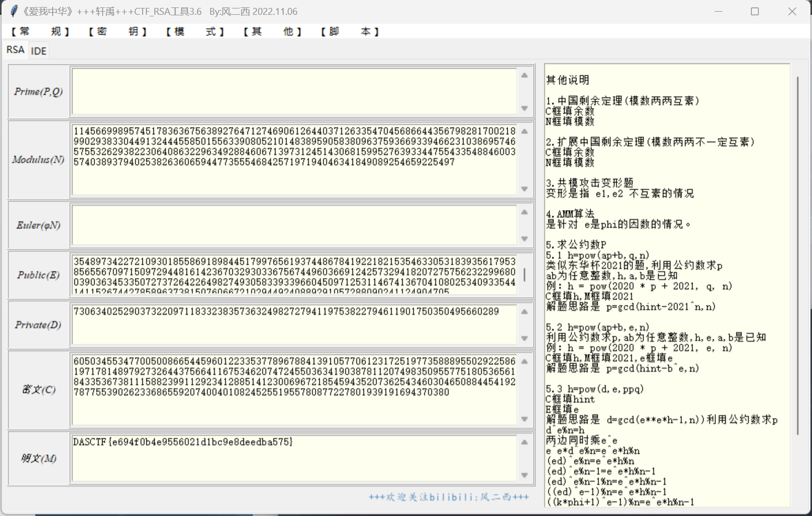Click the Public(E) scrollbar thumb
This screenshot has height=516, width=812.
(524, 275)
